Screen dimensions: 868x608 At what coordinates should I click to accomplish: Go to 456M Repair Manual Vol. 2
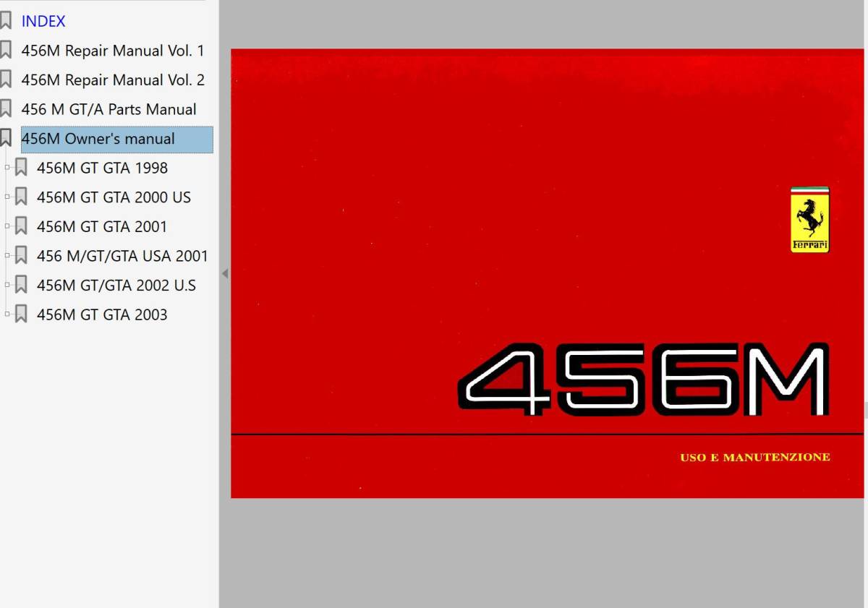(113, 80)
